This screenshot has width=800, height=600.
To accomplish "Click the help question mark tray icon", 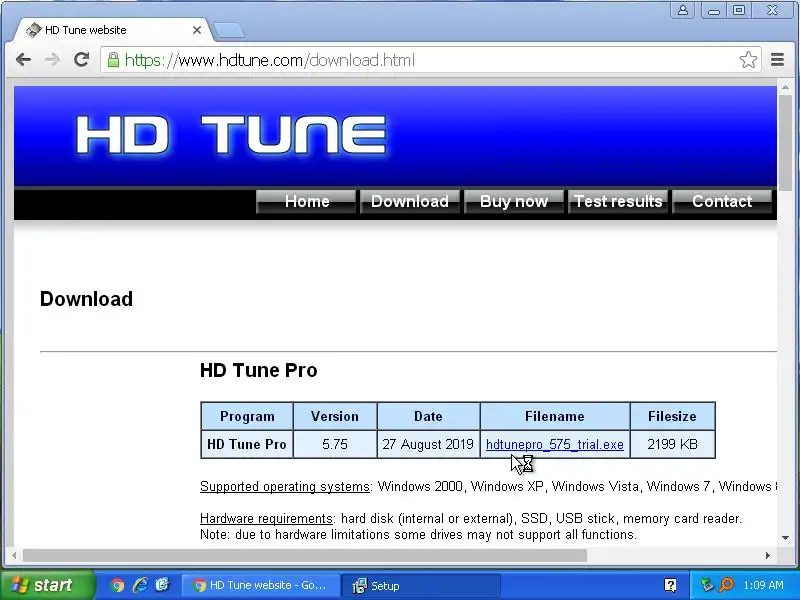I will (x=670, y=585).
